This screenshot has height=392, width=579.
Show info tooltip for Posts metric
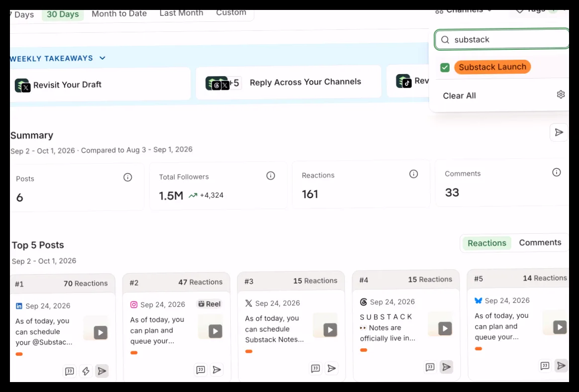click(x=127, y=177)
